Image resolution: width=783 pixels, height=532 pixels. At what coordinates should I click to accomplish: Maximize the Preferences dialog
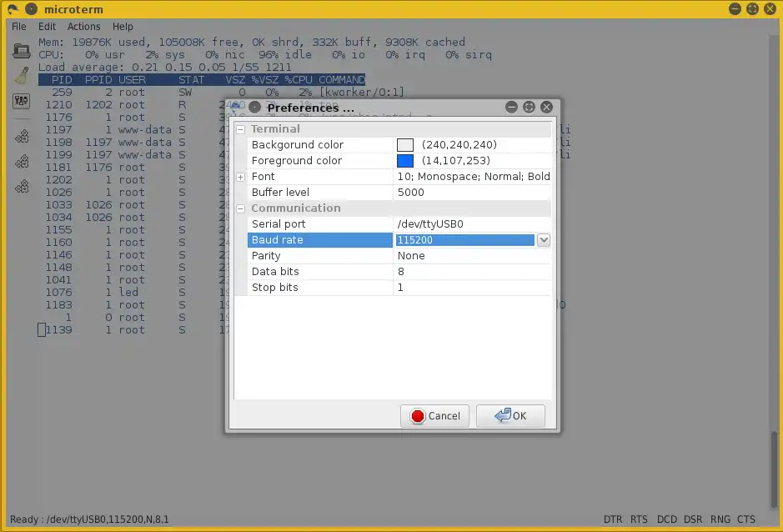click(529, 107)
